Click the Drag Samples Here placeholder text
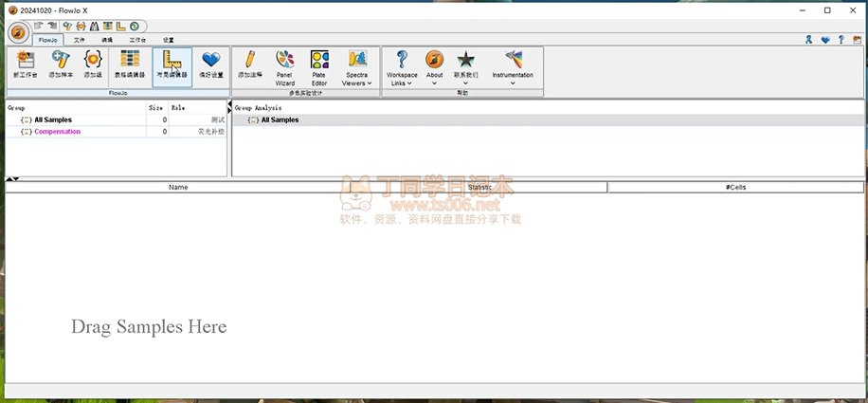 pyautogui.click(x=149, y=326)
